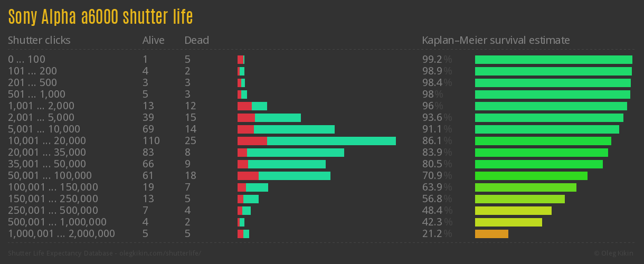The width and height of the screenshot is (644, 264).
Task: Click the 'Alive' column header
Action: click(x=153, y=40)
